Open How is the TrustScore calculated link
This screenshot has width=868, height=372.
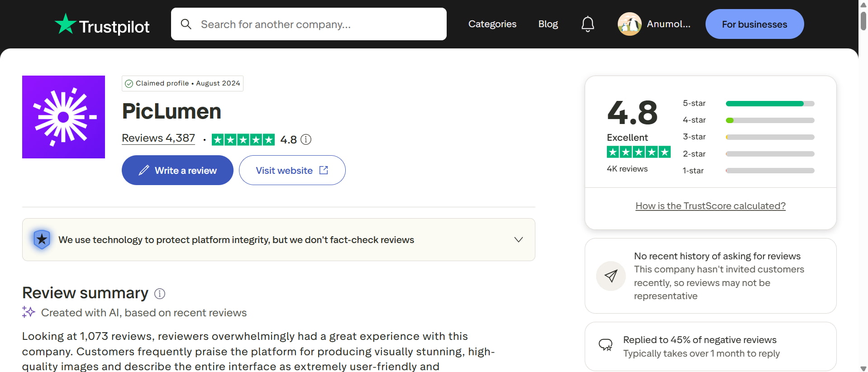click(711, 206)
